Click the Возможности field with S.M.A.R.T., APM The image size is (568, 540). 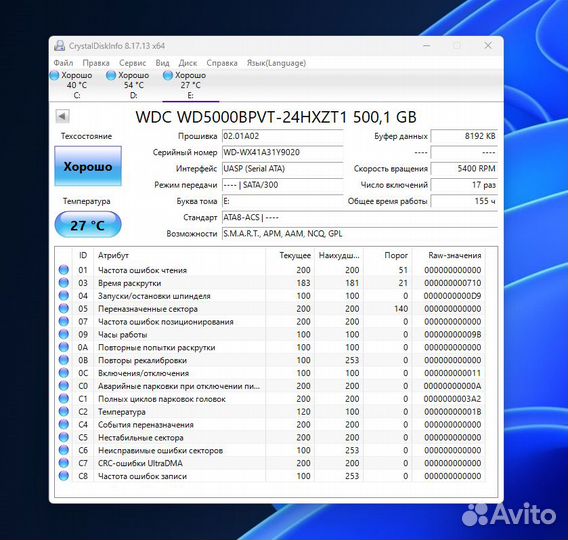360,234
